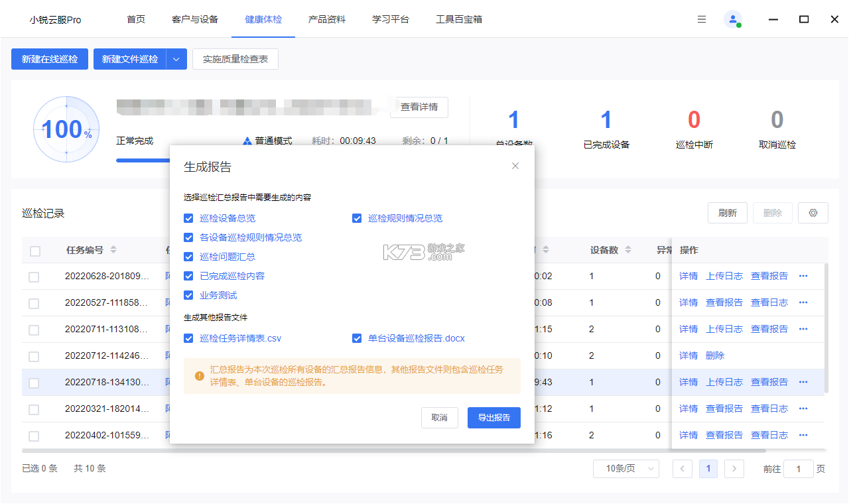Open more actions for task 20220402-101559
Image resolution: width=849 pixels, height=504 pixels.
(x=803, y=435)
